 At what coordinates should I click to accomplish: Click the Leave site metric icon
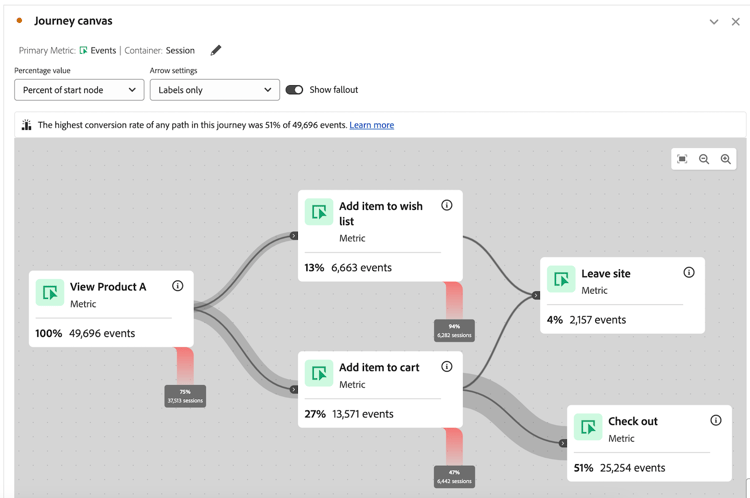(x=561, y=279)
